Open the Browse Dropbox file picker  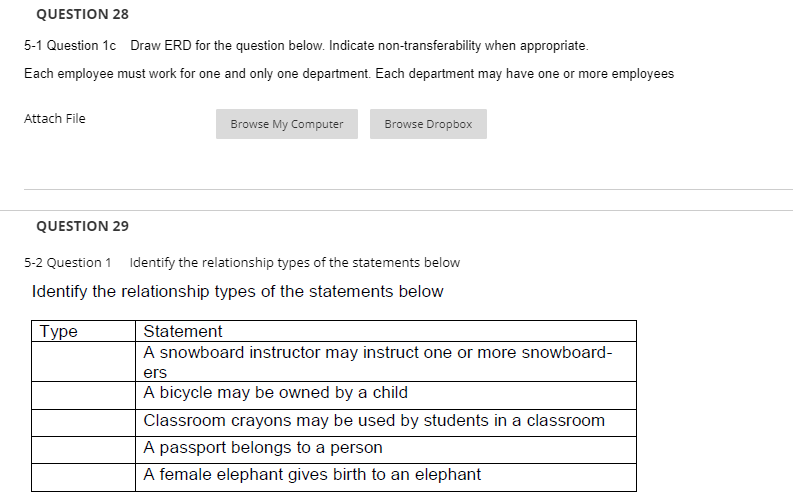pyautogui.click(x=428, y=124)
